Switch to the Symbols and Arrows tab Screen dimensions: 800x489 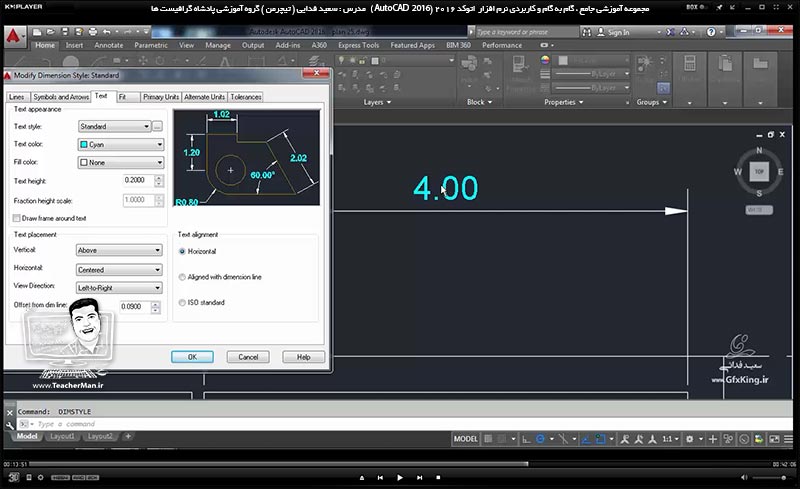(61, 97)
